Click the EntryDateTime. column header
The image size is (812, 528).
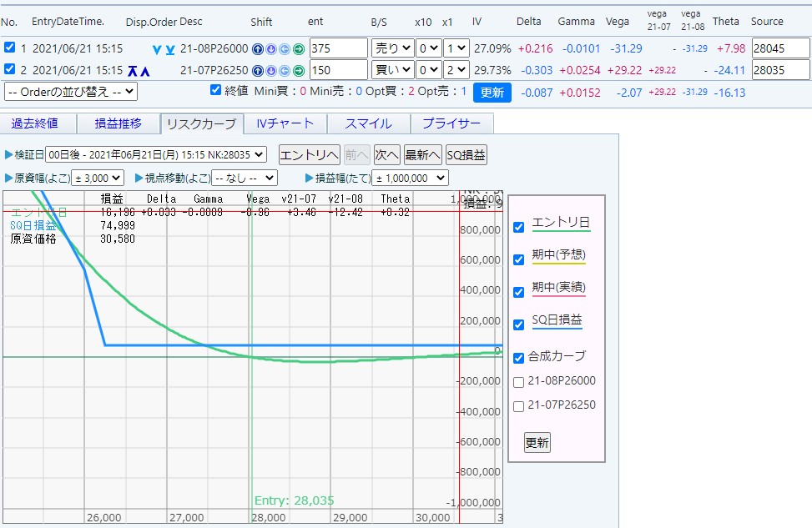[68, 22]
